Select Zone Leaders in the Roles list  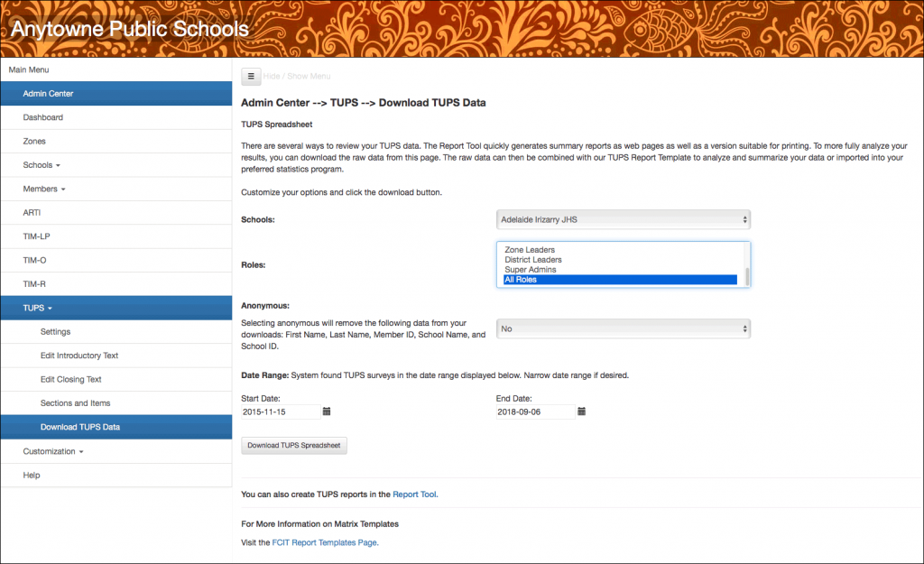pyautogui.click(x=530, y=250)
